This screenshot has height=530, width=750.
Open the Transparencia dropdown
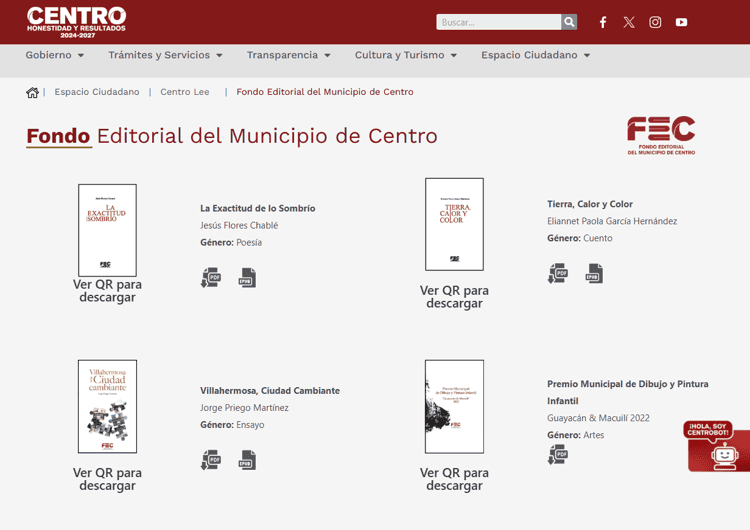288,55
